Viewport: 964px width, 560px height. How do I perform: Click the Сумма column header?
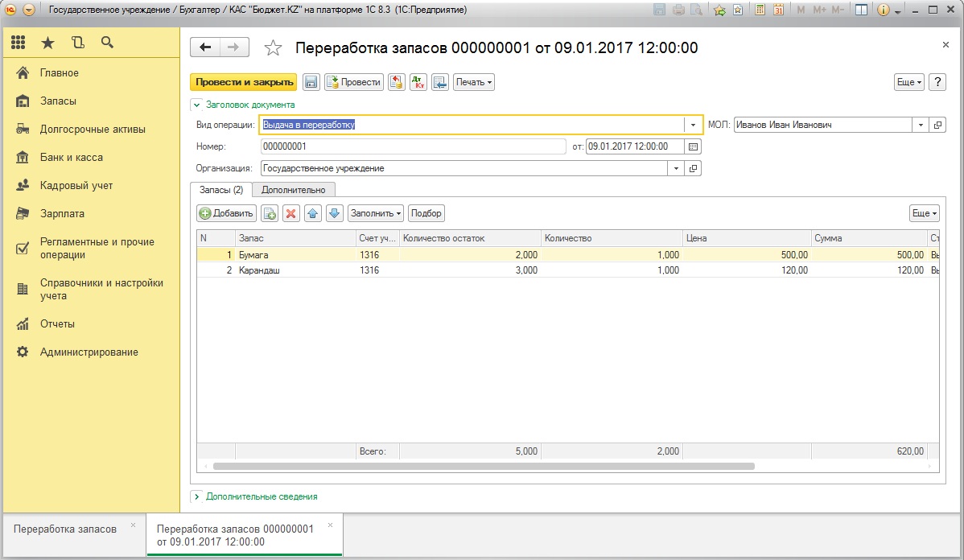point(869,238)
